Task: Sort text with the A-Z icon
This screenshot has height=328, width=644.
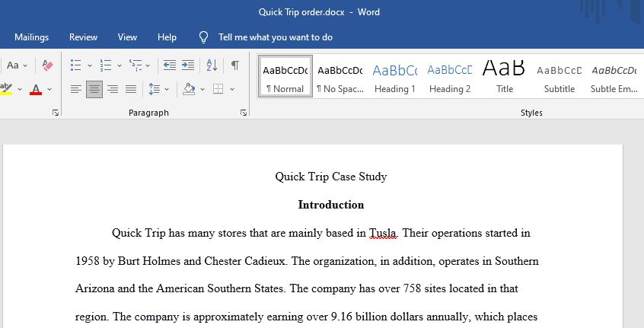Action: [x=212, y=65]
